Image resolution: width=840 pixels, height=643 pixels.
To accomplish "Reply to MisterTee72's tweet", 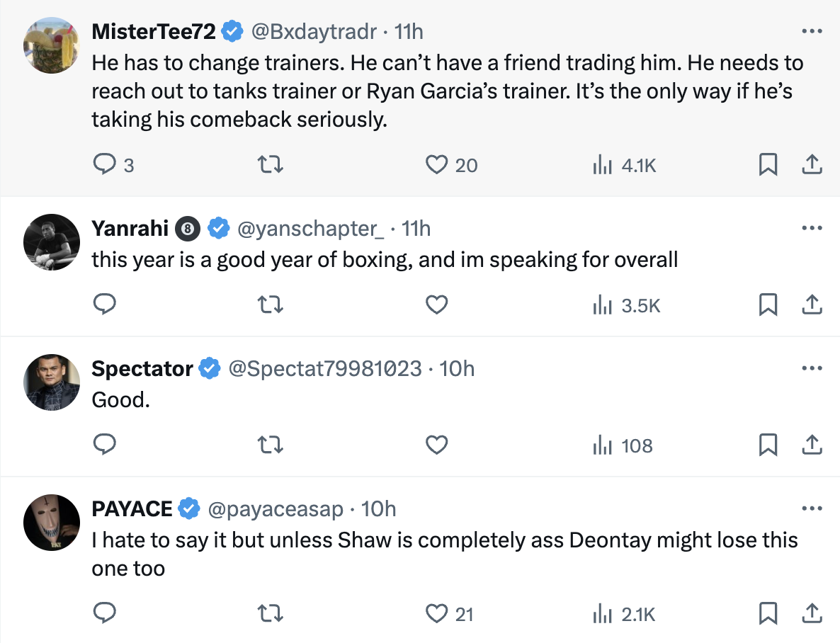I will coord(104,165).
